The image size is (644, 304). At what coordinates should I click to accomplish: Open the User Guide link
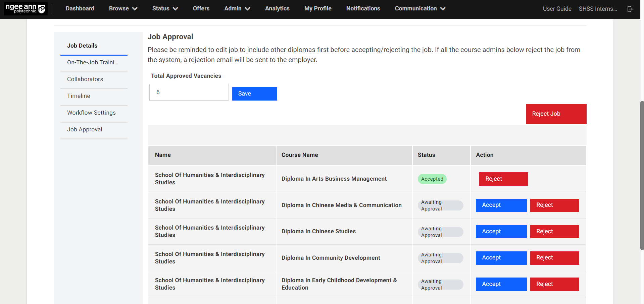(x=557, y=9)
